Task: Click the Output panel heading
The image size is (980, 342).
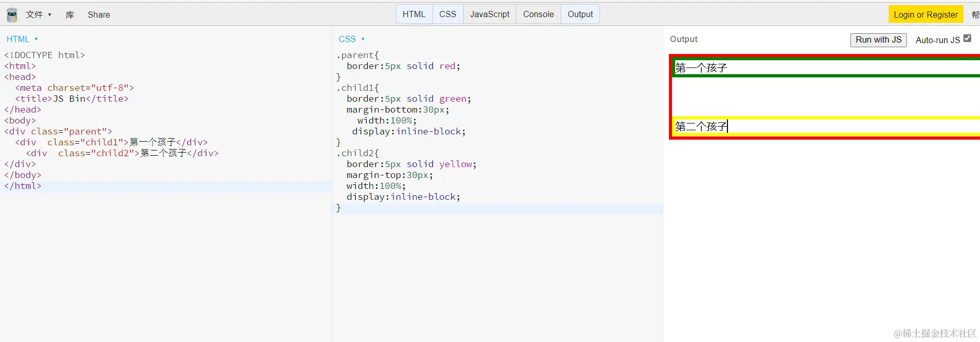Action: (683, 39)
